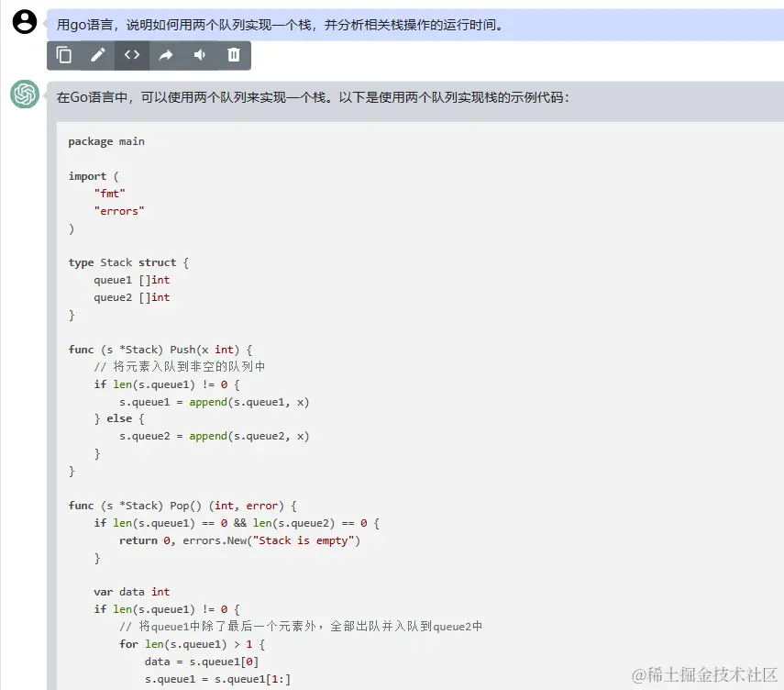Click the "type Stack struct {" line

coord(128,262)
